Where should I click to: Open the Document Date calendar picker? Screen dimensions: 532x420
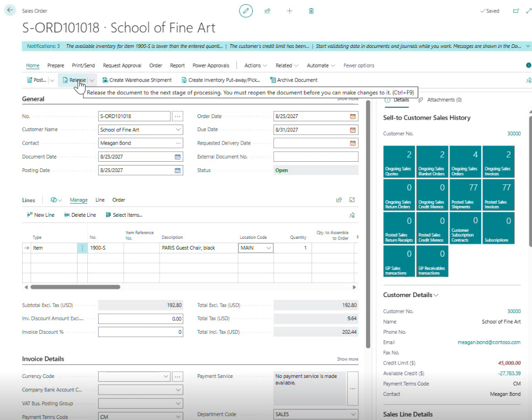coord(177,157)
